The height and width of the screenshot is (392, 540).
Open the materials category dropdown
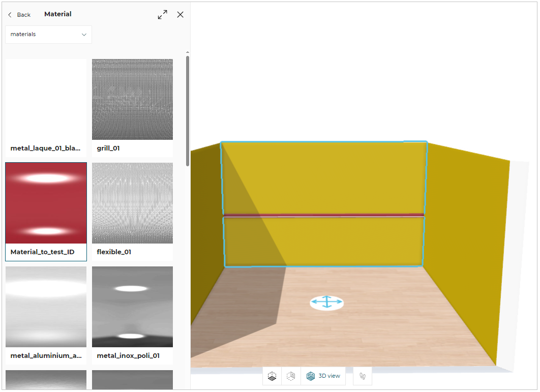click(48, 34)
